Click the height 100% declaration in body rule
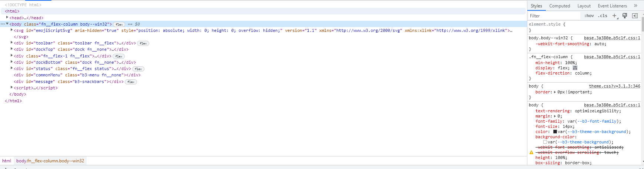This screenshot has width=644, height=169. point(551,158)
